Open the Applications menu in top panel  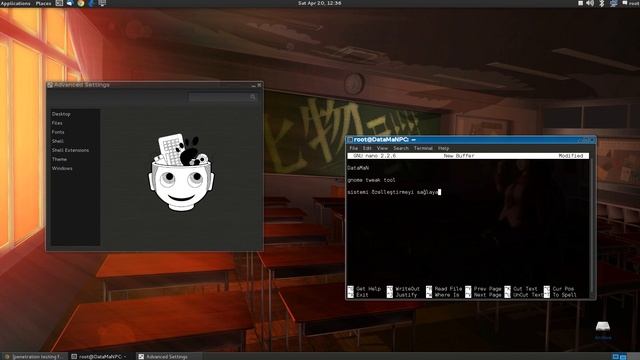pyautogui.click(x=16, y=3)
